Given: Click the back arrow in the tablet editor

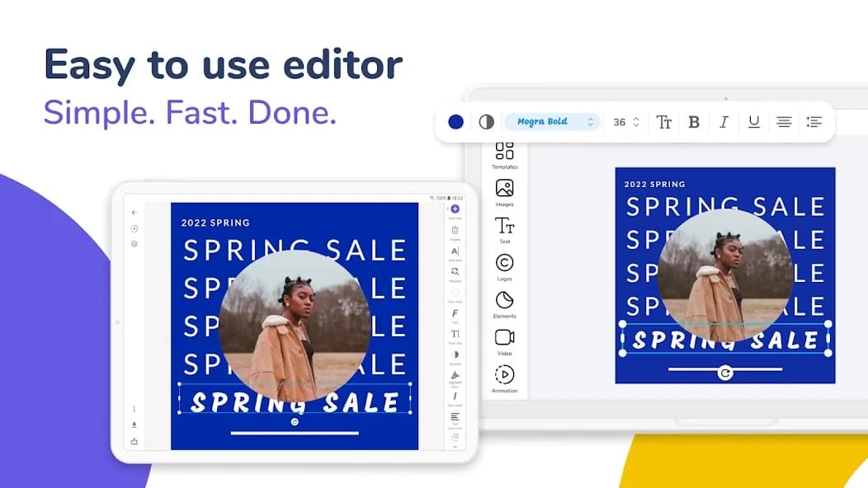Looking at the screenshot, I should (x=134, y=212).
